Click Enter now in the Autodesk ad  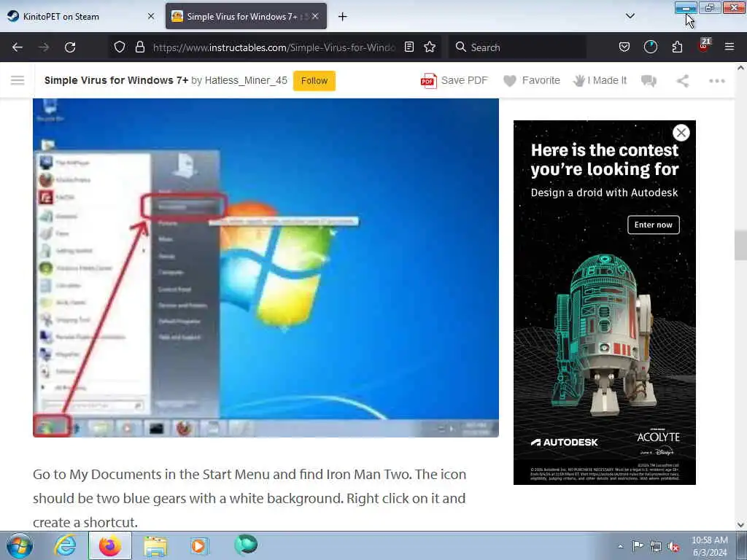[654, 225]
